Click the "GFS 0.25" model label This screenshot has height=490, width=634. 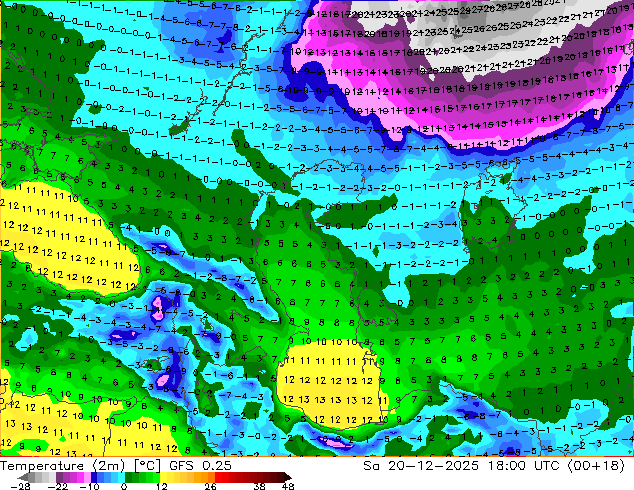(200, 466)
